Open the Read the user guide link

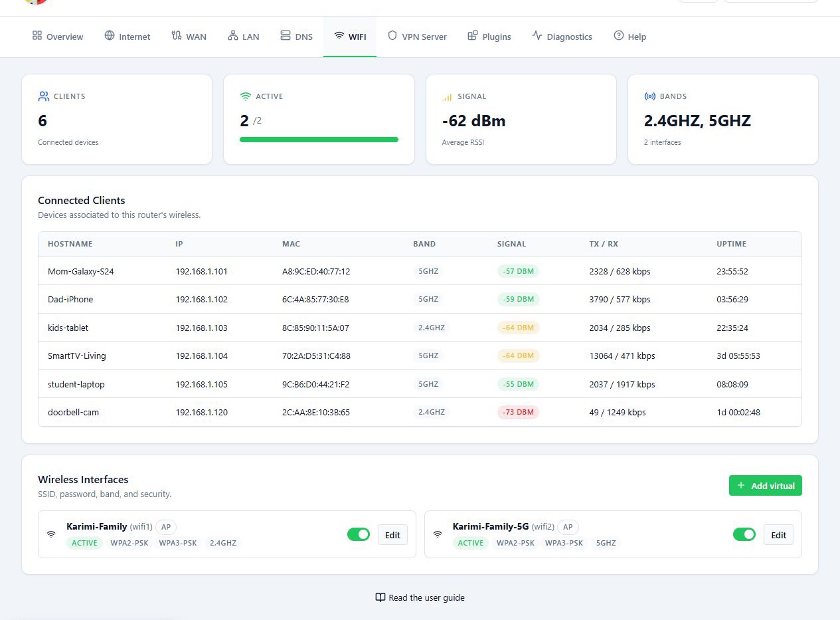[x=420, y=597]
